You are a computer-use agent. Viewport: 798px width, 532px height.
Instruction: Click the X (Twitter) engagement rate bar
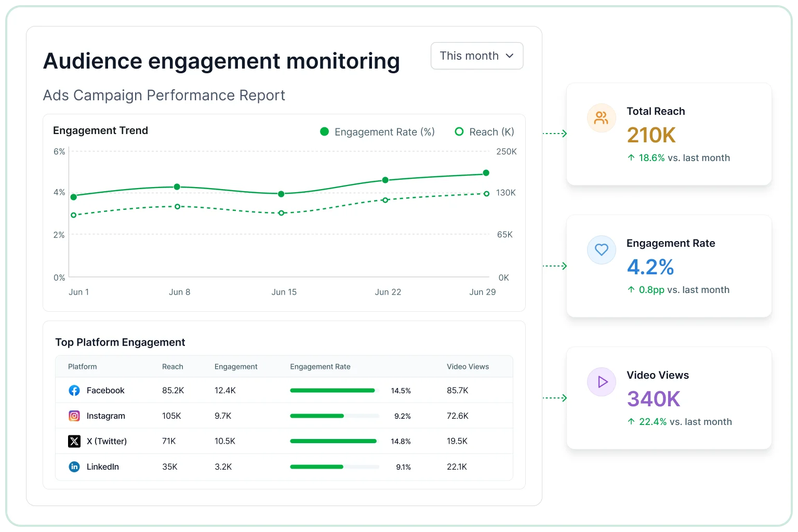335,441
